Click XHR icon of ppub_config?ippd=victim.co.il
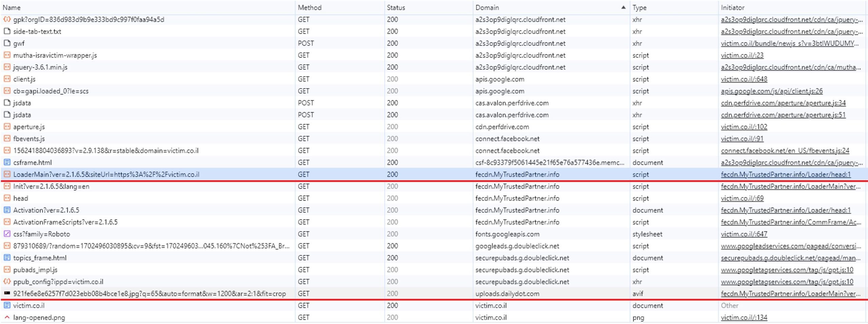 6,281
